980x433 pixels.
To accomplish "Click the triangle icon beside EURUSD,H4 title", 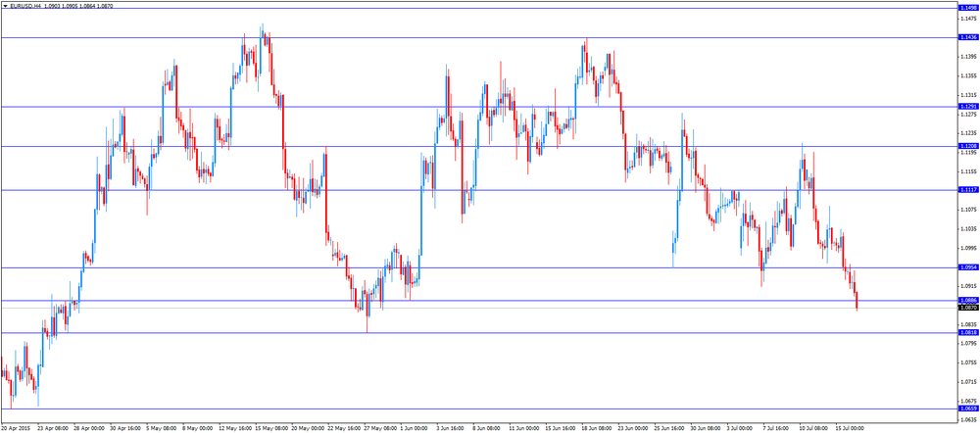I will [x=5, y=5].
